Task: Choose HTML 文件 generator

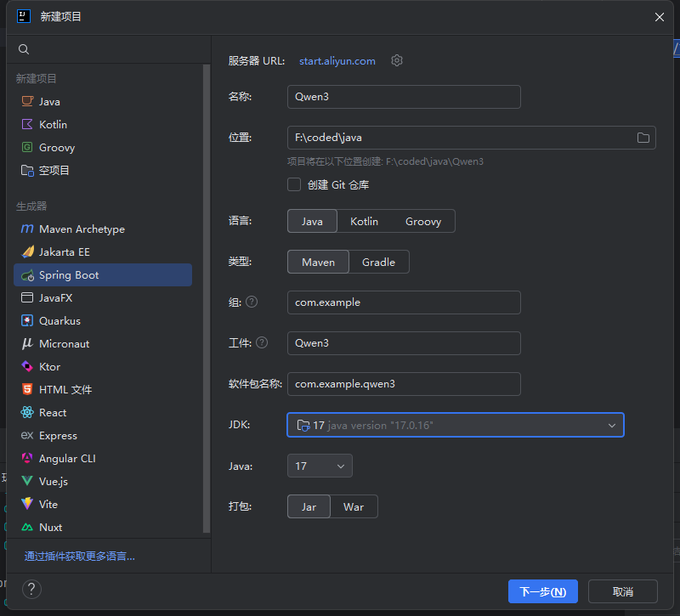Action: [103, 390]
